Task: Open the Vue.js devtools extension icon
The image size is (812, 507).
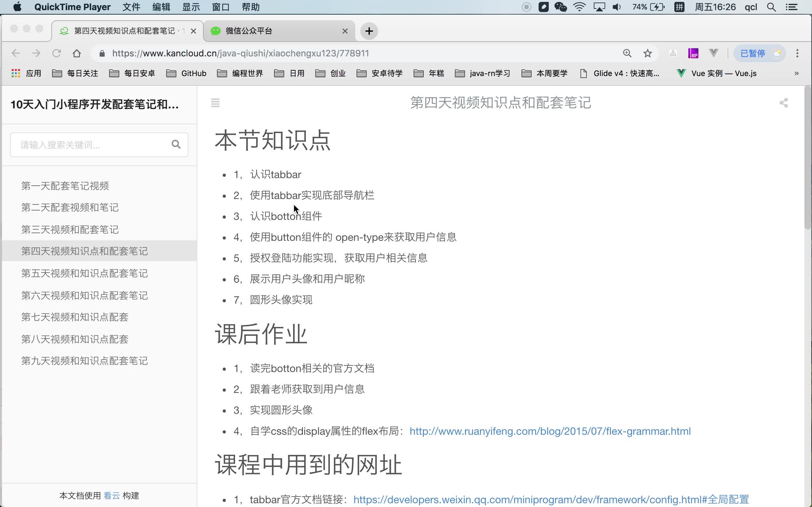Action: pos(713,53)
